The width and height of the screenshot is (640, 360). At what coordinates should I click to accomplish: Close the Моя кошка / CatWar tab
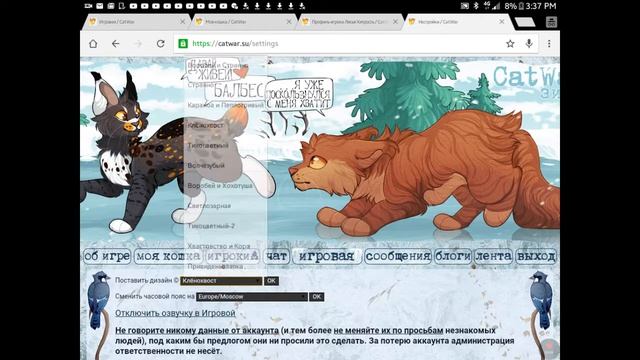(x=289, y=22)
